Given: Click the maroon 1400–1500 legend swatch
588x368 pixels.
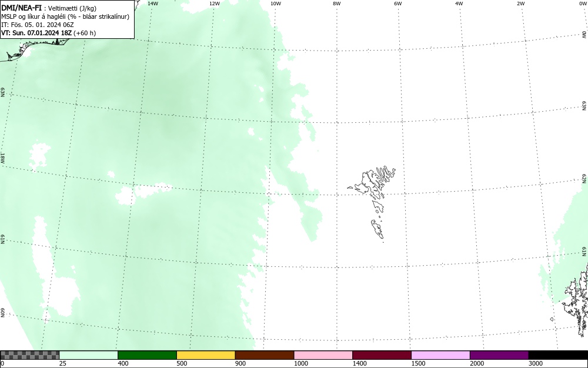Looking at the screenshot, I should click(382, 355).
